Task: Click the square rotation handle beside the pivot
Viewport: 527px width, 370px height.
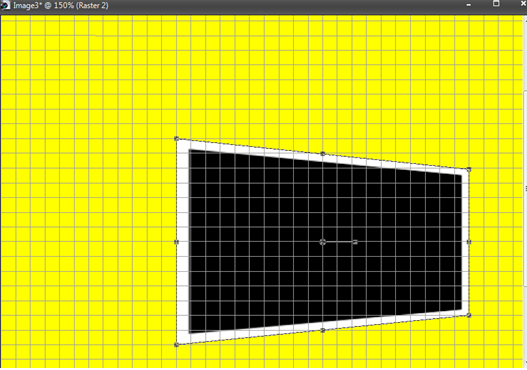Action: tap(355, 242)
